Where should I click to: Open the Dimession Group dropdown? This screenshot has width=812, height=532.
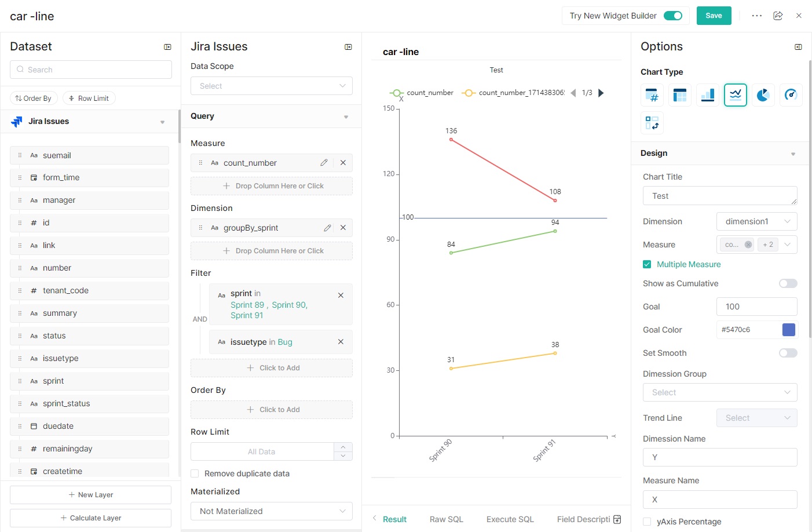pos(719,392)
